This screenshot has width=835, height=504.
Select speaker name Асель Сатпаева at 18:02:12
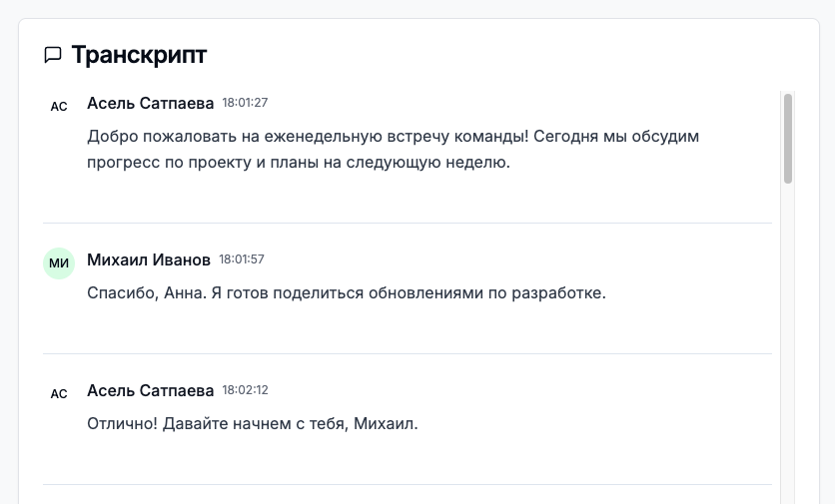coord(151,389)
